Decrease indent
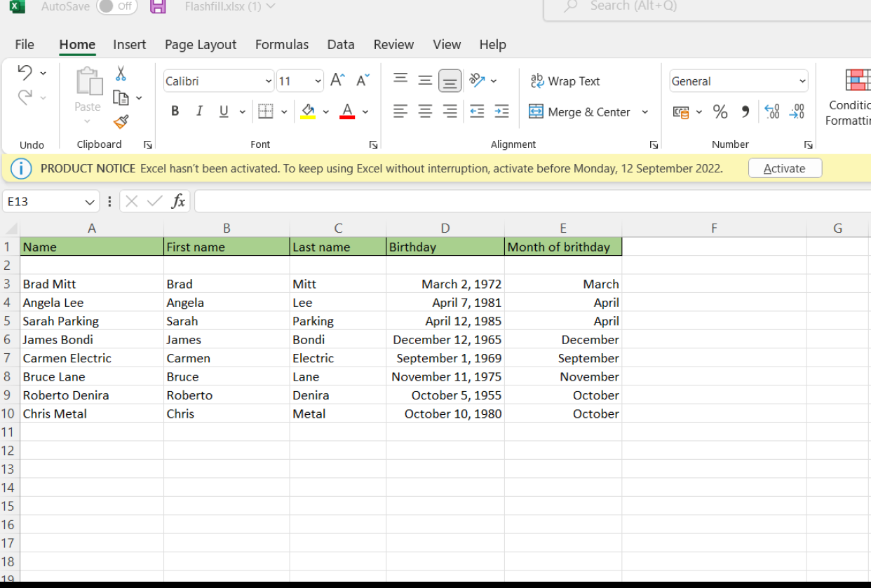 click(477, 111)
